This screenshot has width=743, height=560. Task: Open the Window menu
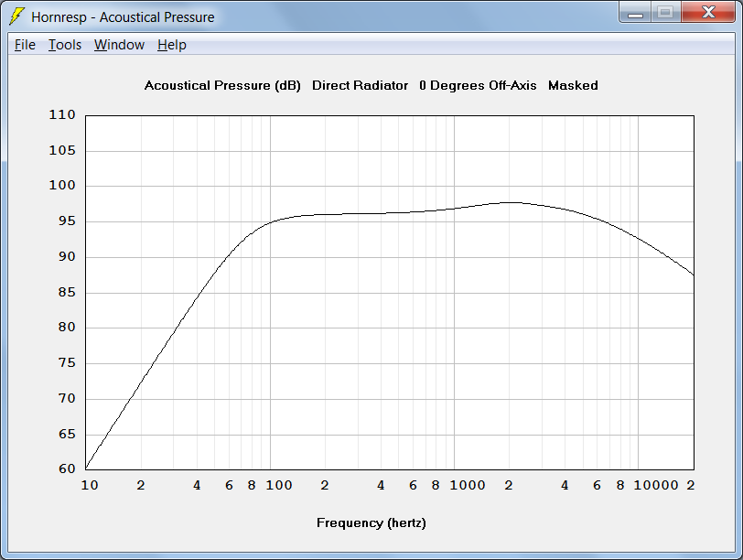coord(119,45)
